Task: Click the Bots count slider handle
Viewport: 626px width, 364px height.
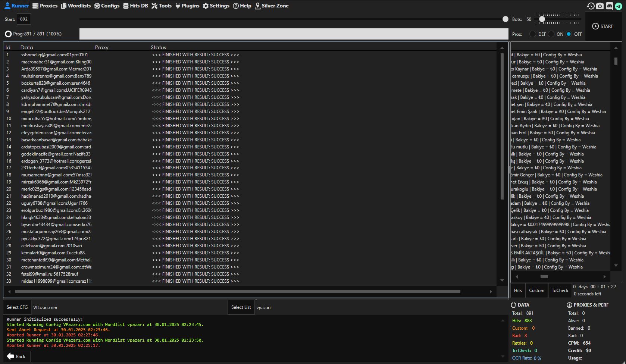Action: [x=542, y=19]
